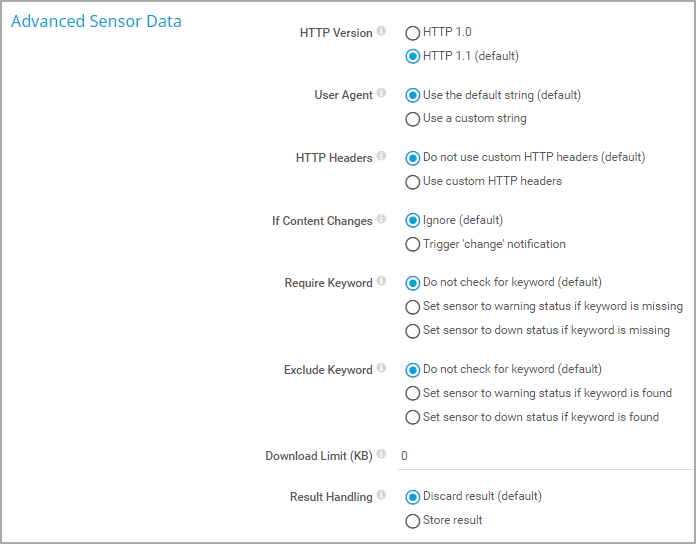Image resolution: width=696 pixels, height=544 pixels.
Task: Set sensor to warning if keyword missing
Action: click(x=412, y=307)
